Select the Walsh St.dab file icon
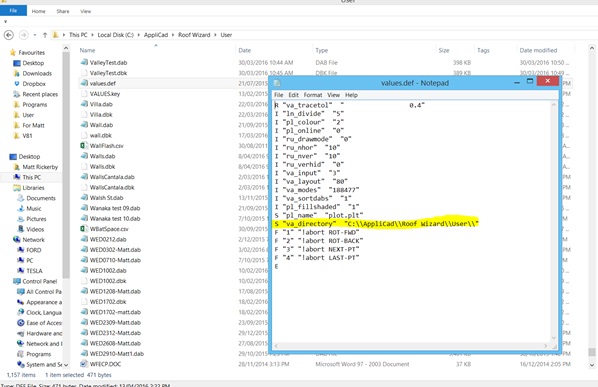This screenshot has height=387, width=598. click(84, 197)
